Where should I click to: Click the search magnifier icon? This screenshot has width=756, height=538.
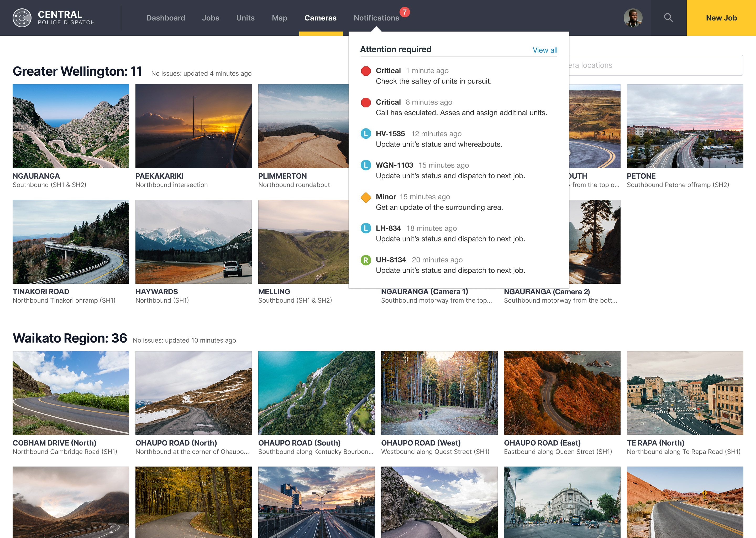pyautogui.click(x=669, y=17)
